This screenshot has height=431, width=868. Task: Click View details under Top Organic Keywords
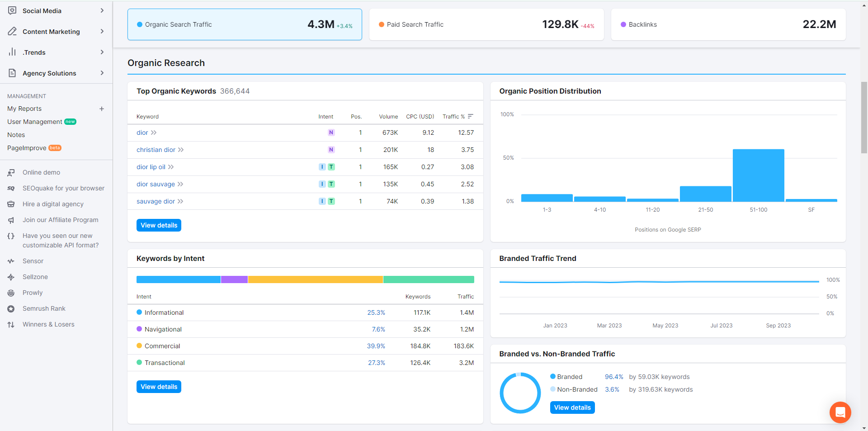(159, 225)
